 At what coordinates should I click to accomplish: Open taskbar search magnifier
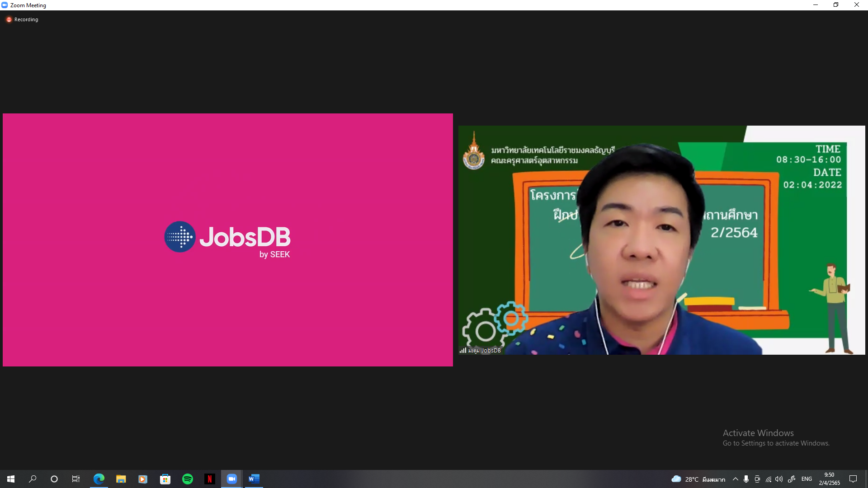tap(33, 479)
